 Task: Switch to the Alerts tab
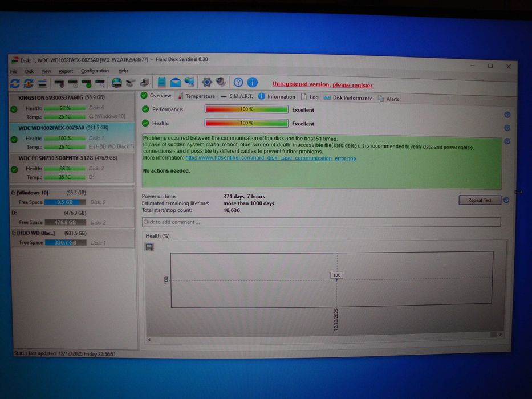[389, 99]
